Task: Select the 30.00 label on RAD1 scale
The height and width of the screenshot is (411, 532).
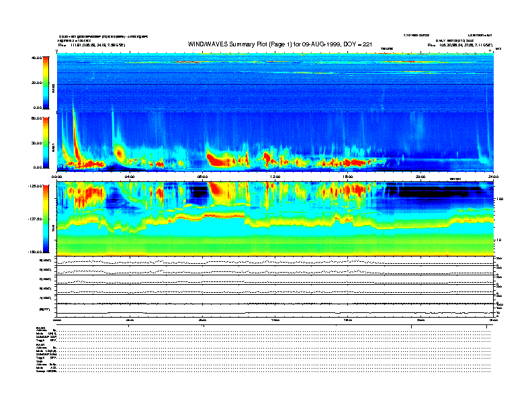Action: tap(36, 143)
